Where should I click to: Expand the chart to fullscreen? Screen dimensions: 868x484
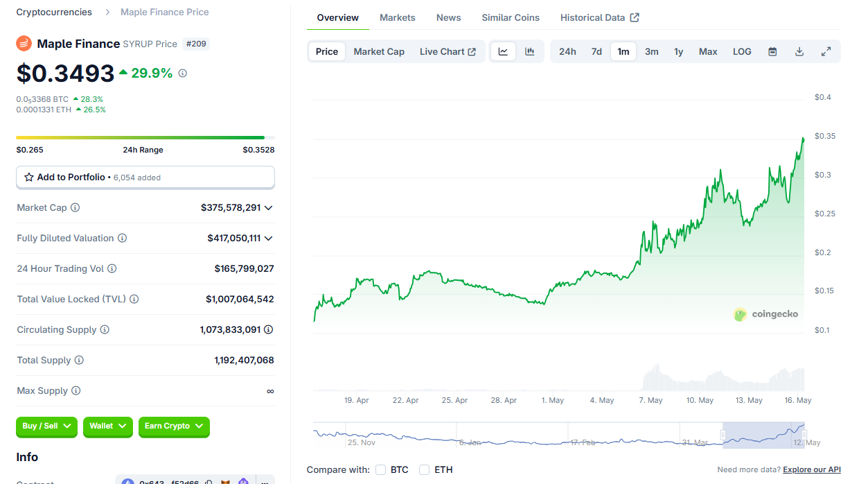[x=826, y=51]
